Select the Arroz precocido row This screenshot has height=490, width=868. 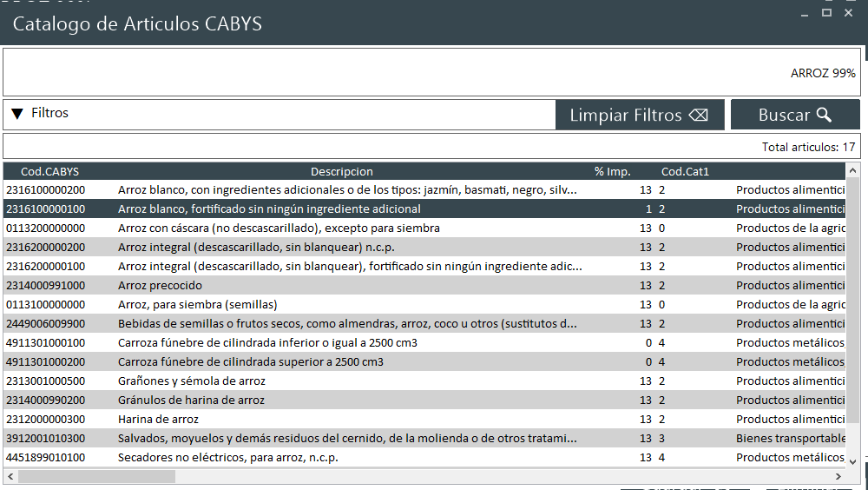point(160,285)
